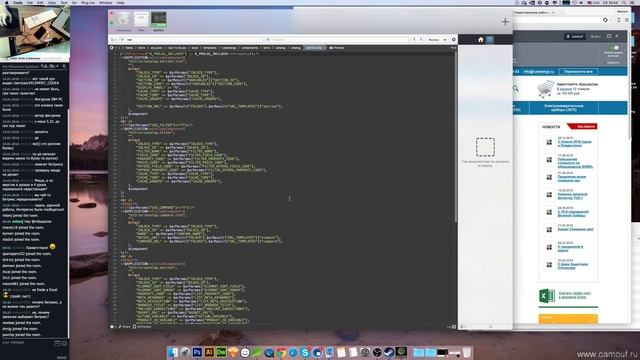Go back with the left arrow in Coda toolbar
Screen dimensions: 640x360
414,40
